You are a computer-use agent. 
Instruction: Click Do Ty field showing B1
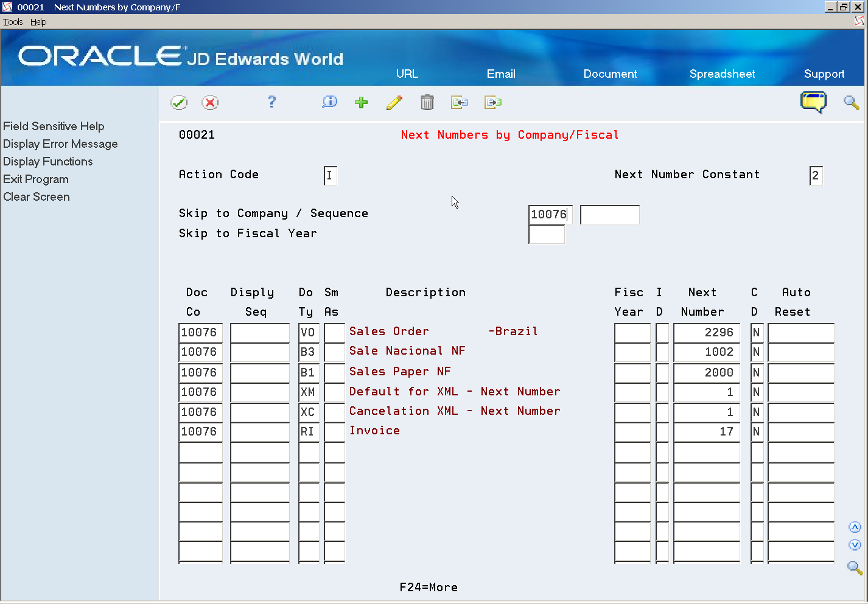[x=309, y=372]
